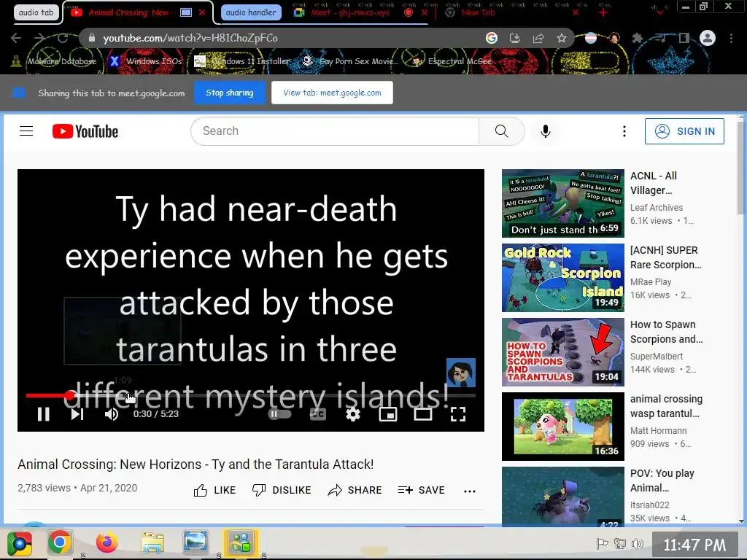Open video player settings gear
This screenshot has width=747, height=560.
pyautogui.click(x=352, y=414)
